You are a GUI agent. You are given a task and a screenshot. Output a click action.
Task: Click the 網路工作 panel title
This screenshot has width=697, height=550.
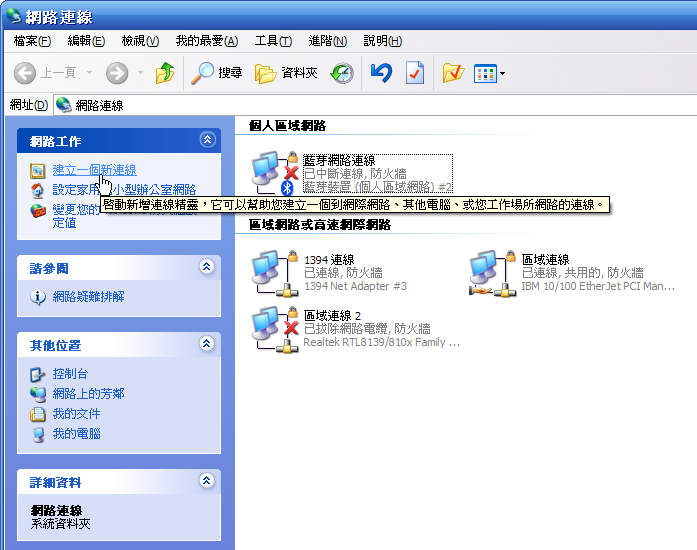[55, 142]
